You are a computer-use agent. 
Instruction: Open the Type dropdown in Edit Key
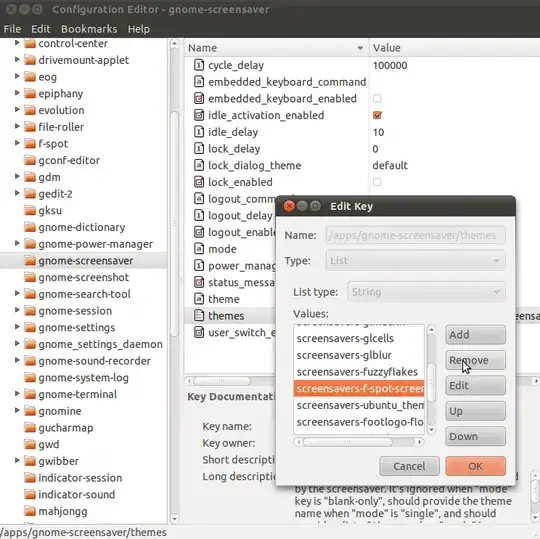(416, 261)
